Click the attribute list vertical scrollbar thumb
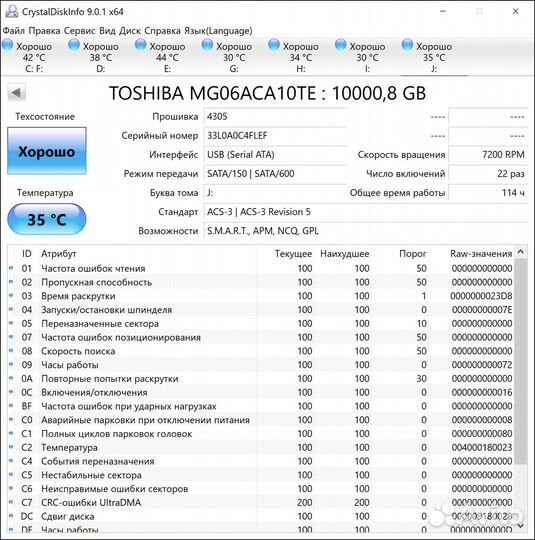This screenshot has height=540, width=535. (521, 362)
